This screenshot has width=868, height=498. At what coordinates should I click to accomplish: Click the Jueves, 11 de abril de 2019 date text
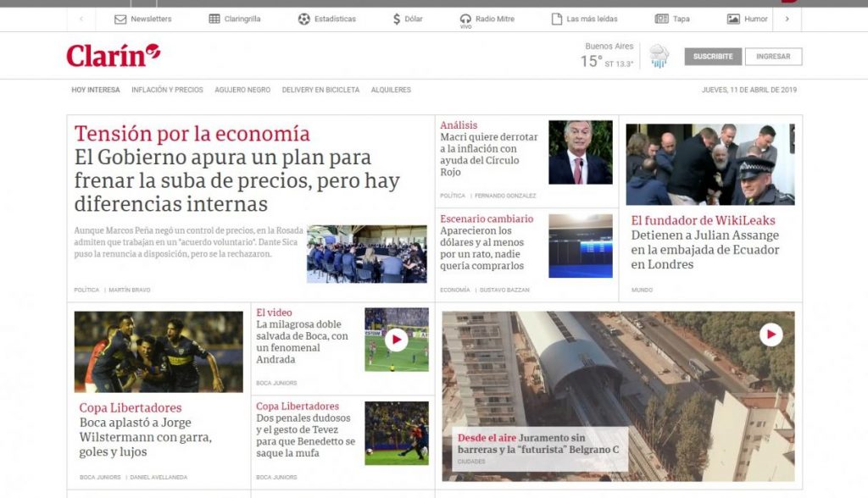749,90
